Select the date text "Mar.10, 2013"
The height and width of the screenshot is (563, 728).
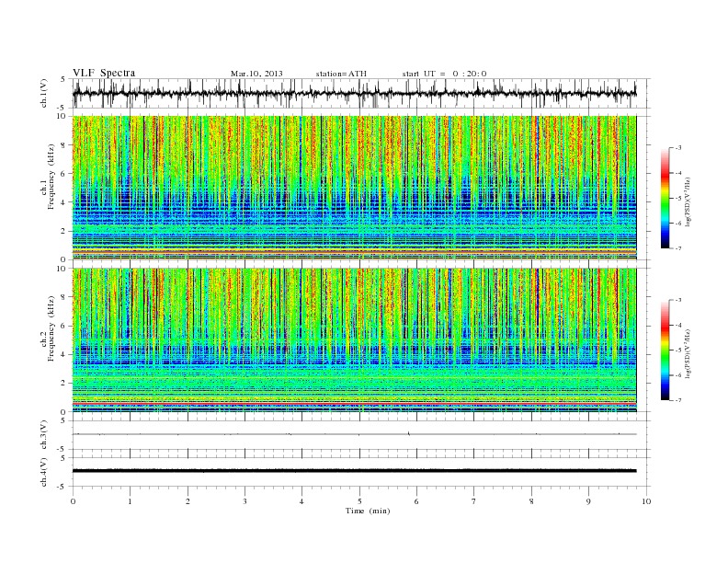(256, 74)
